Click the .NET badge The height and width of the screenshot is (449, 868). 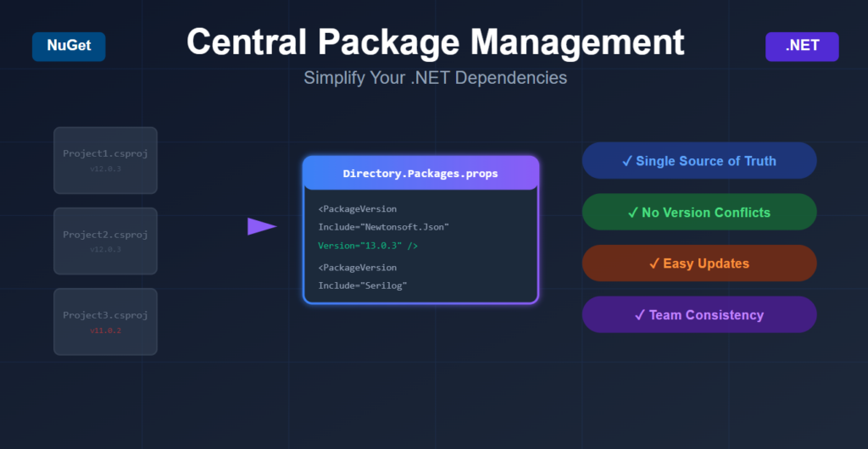(x=801, y=47)
